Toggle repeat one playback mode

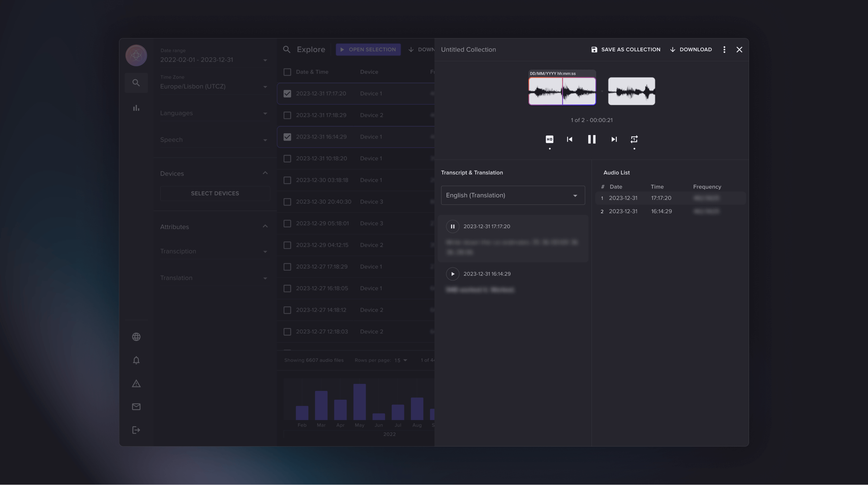click(x=634, y=139)
